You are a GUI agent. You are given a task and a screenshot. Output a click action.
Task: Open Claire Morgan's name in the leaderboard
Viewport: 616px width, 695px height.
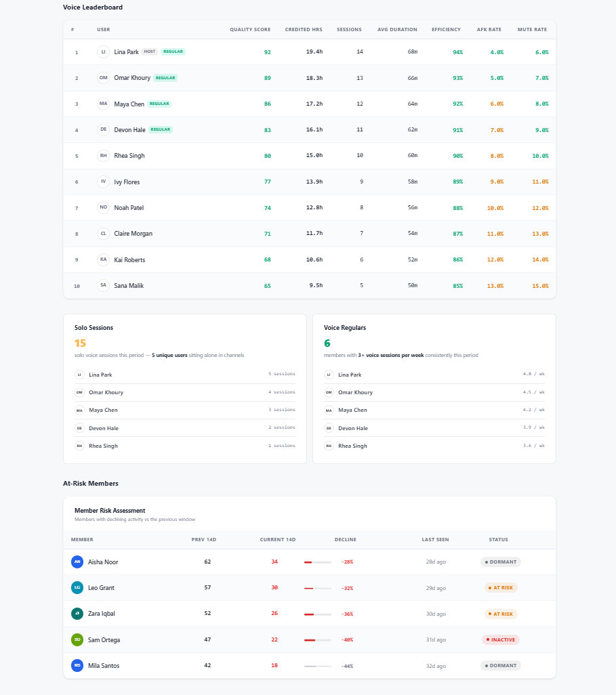pos(133,234)
